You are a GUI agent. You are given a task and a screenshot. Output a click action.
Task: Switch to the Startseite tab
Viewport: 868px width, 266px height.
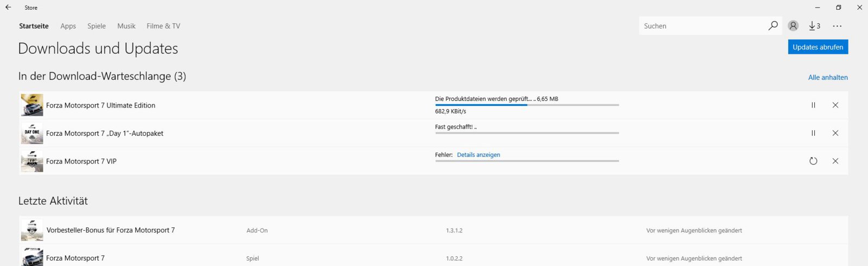pyautogui.click(x=34, y=26)
